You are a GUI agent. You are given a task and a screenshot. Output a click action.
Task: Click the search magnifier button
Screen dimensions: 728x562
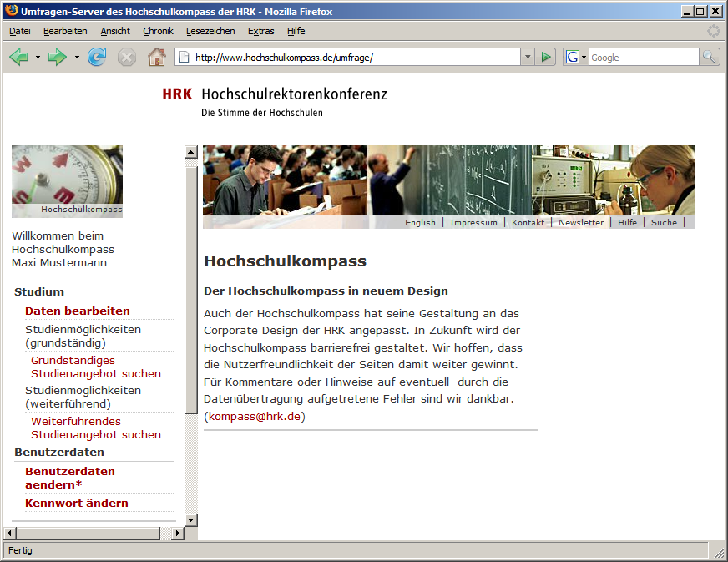pyautogui.click(x=709, y=57)
